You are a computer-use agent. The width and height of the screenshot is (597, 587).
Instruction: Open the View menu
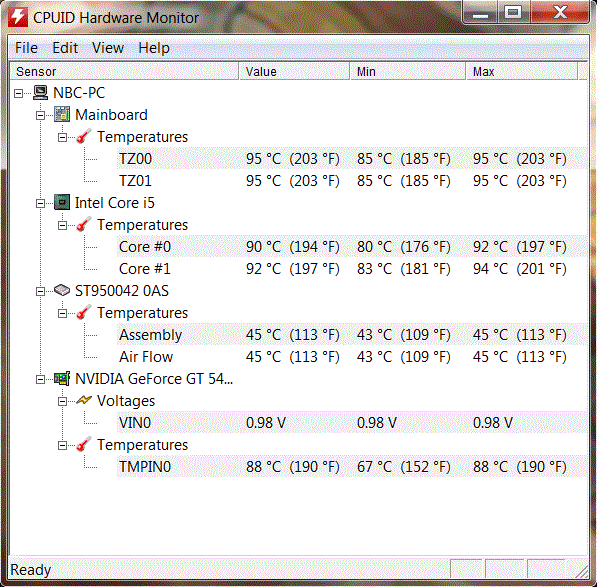(108, 48)
